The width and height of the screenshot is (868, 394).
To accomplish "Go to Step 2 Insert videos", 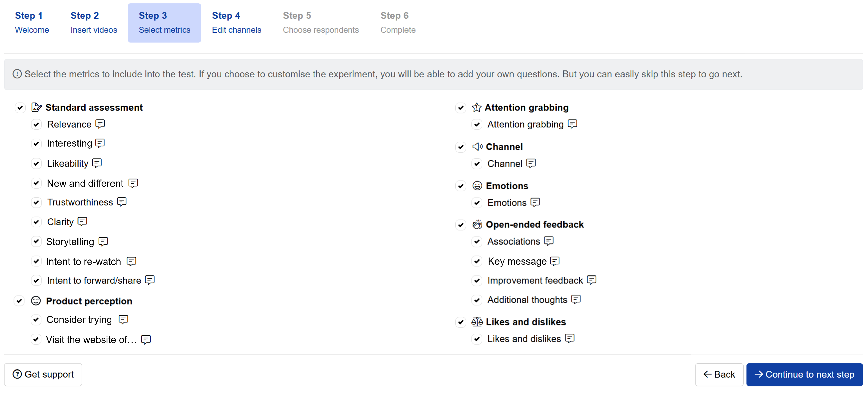I will (94, 23).
